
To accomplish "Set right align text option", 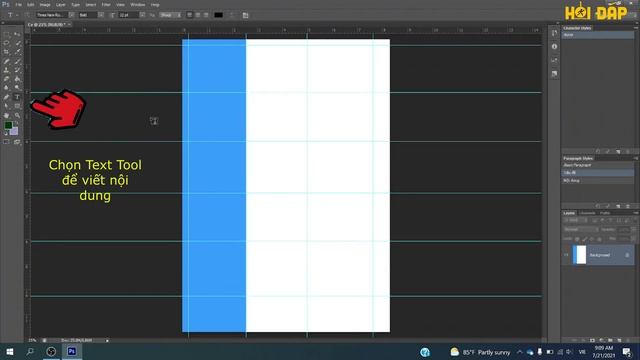I will pos(206,15).
